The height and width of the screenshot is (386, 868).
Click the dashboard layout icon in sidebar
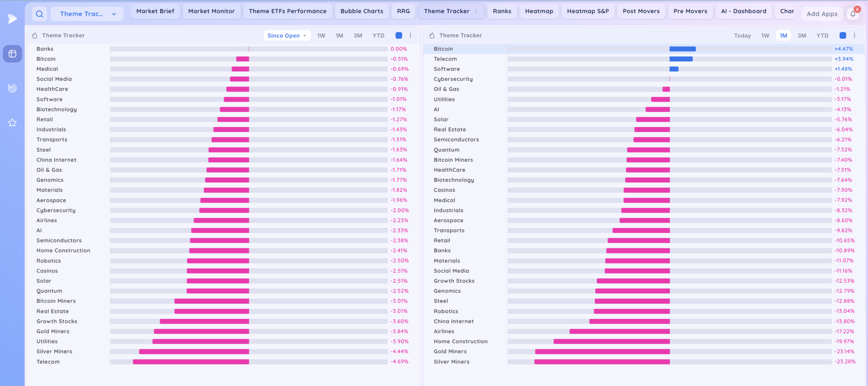13,54
